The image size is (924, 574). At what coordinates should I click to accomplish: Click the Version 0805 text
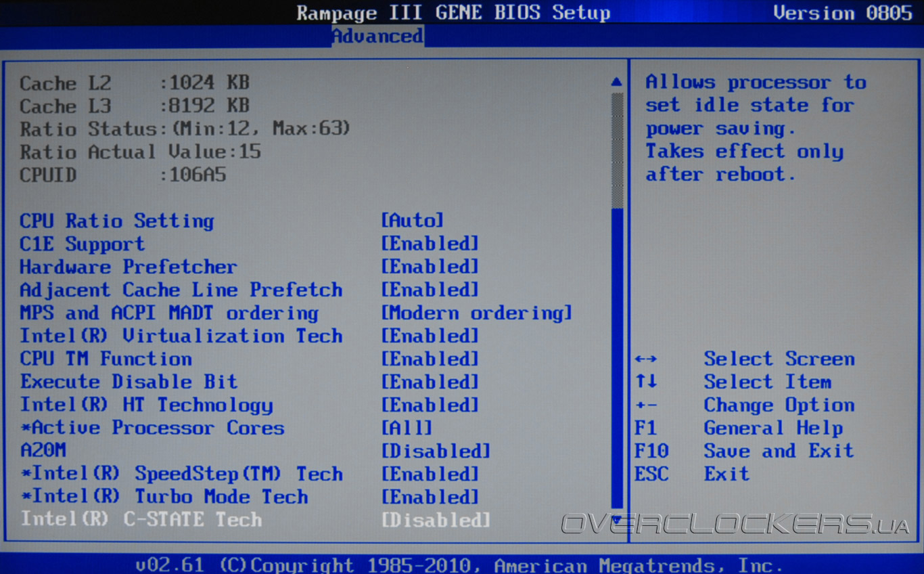pos(843,12)
